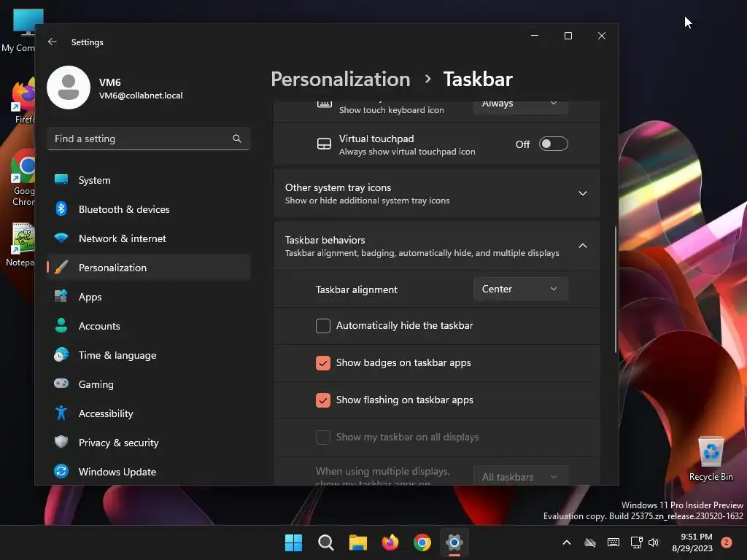Screen dimensions: 747x560
Task: Select Windows Update in the sidebar
Action: tap(149, 472)
